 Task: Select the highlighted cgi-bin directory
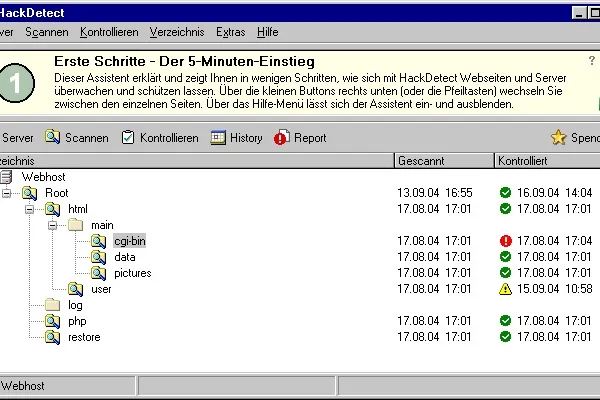coord(129,241)
